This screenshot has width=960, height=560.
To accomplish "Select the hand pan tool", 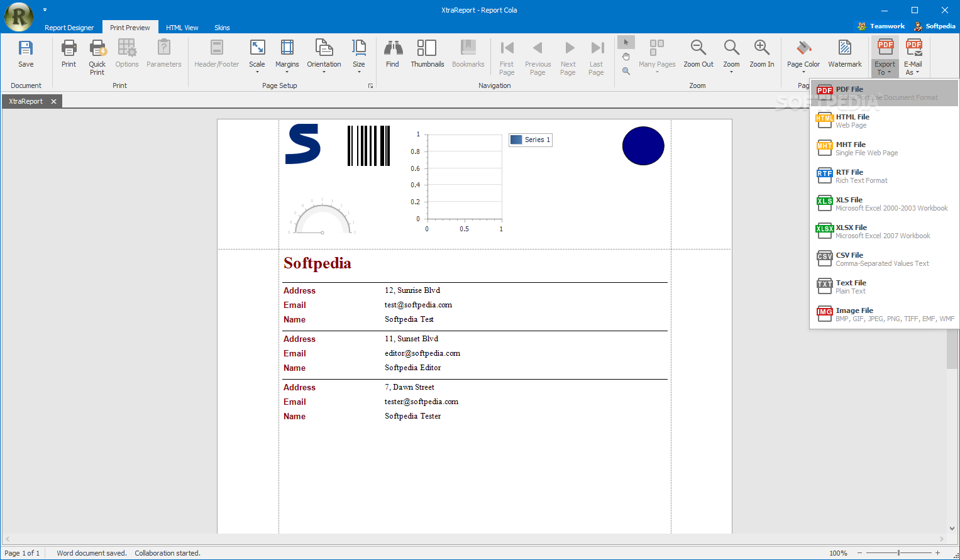I will pos(626,57).
